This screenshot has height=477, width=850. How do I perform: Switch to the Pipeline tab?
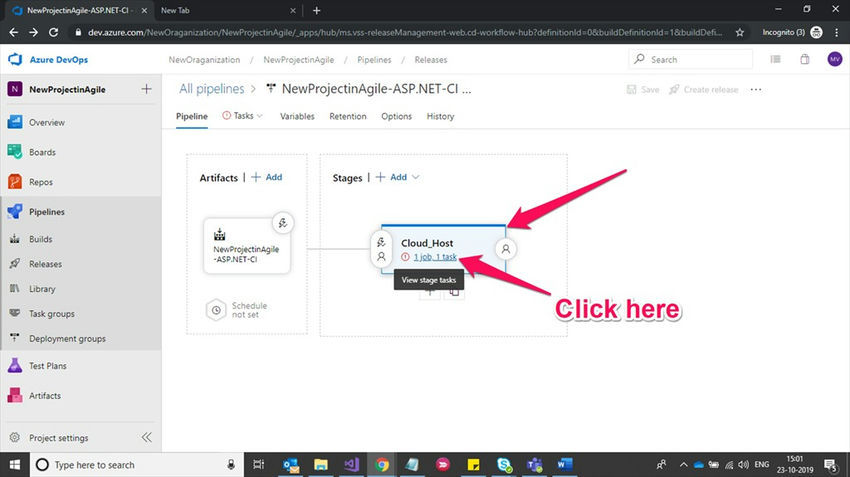(192, 116)
